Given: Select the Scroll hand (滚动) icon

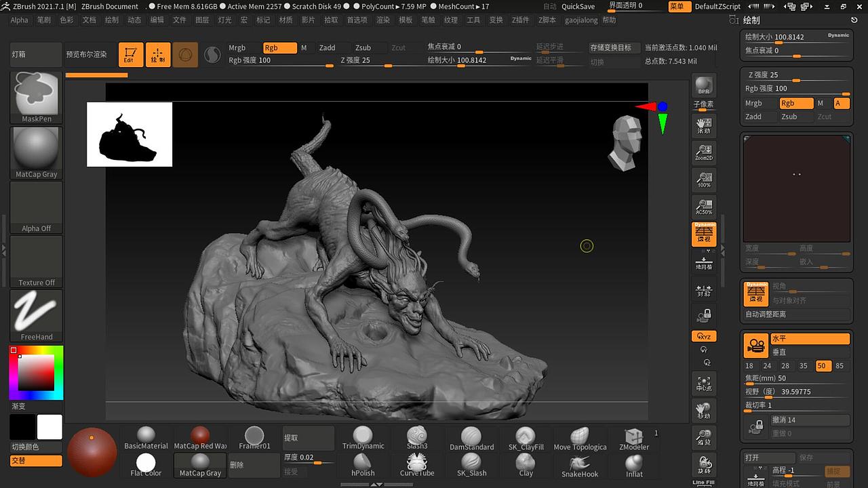Looking at the screenshot, I should coord(704,125).
